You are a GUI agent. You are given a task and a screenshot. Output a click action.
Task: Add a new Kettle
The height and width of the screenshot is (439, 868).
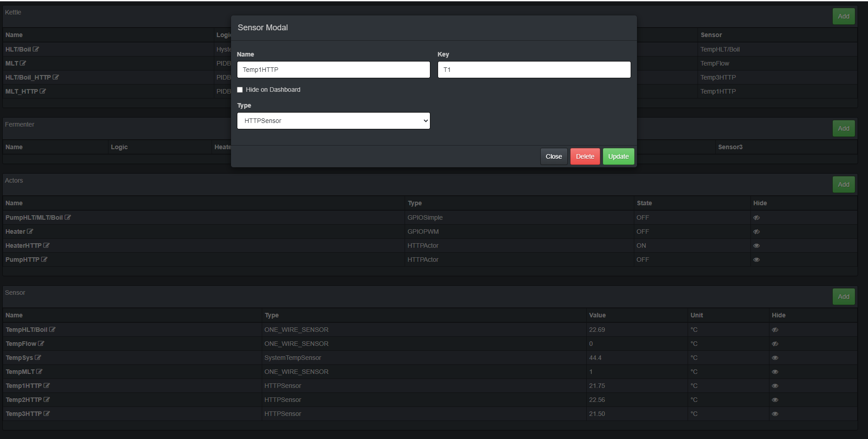point(844,16)
